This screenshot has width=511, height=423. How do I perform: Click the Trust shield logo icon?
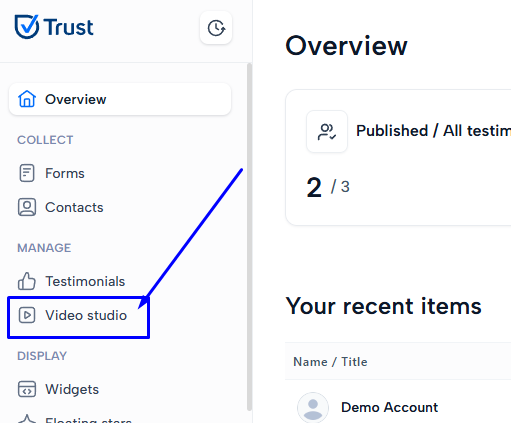click(27, 27)
